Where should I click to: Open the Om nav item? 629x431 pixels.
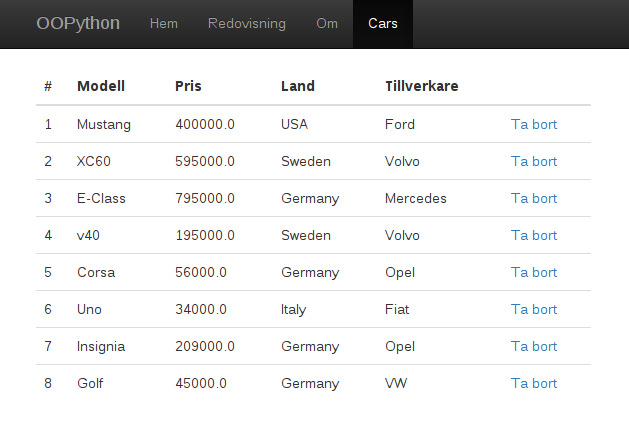point(327,23)
